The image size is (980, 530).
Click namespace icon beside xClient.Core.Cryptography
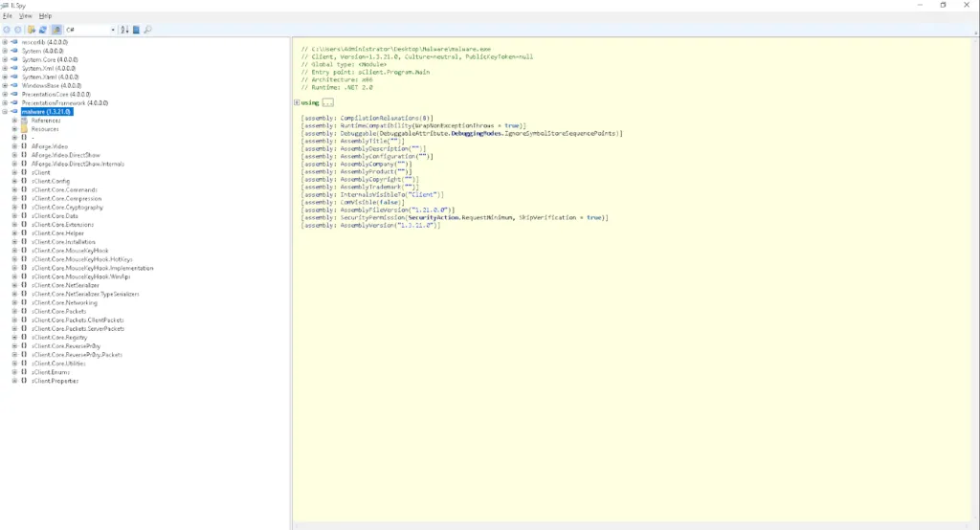24,207
